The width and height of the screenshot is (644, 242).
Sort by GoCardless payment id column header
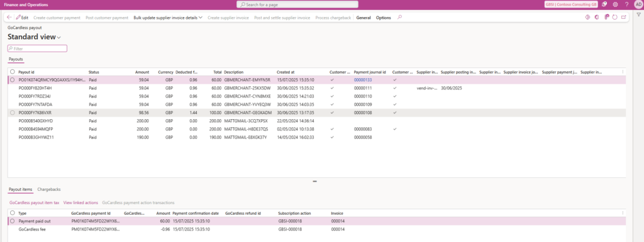91,213
